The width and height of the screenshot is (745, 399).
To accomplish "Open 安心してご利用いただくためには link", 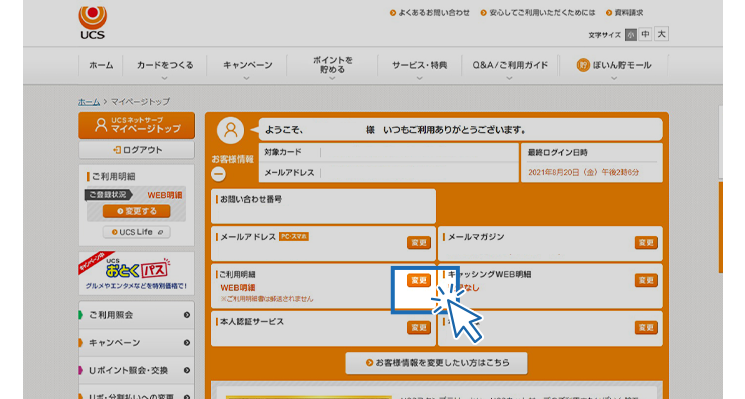I will click(538, 13).
